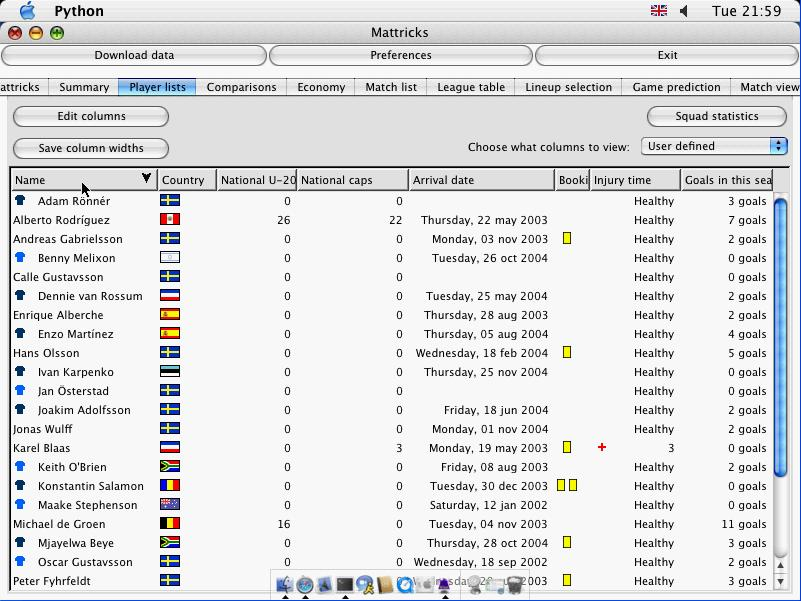Open Preferences
The width and height of the screenshot is (801, 601).
(x=400, y=55)
